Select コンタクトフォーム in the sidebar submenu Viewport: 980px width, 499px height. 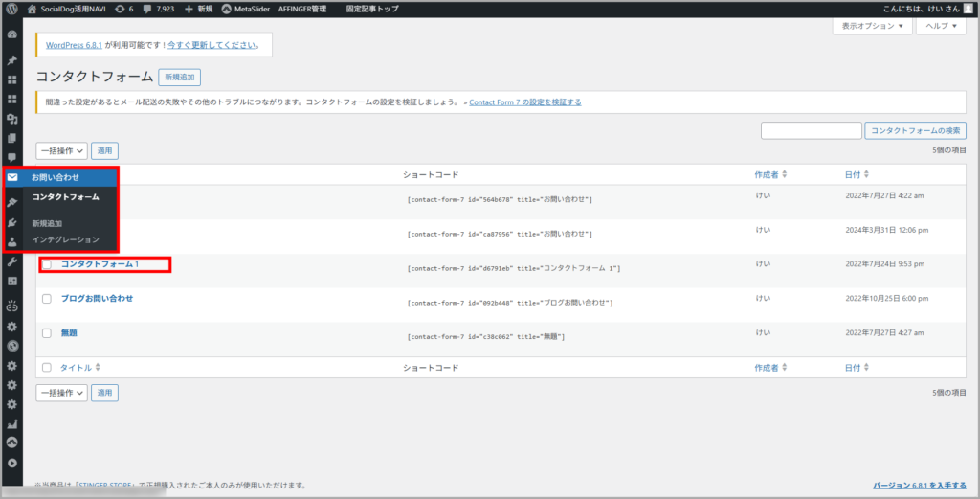(66, 197)
